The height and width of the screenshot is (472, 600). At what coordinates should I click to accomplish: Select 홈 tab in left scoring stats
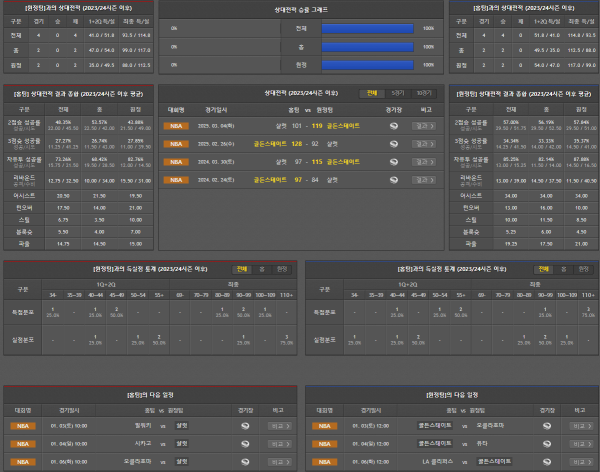click(261, 269)
